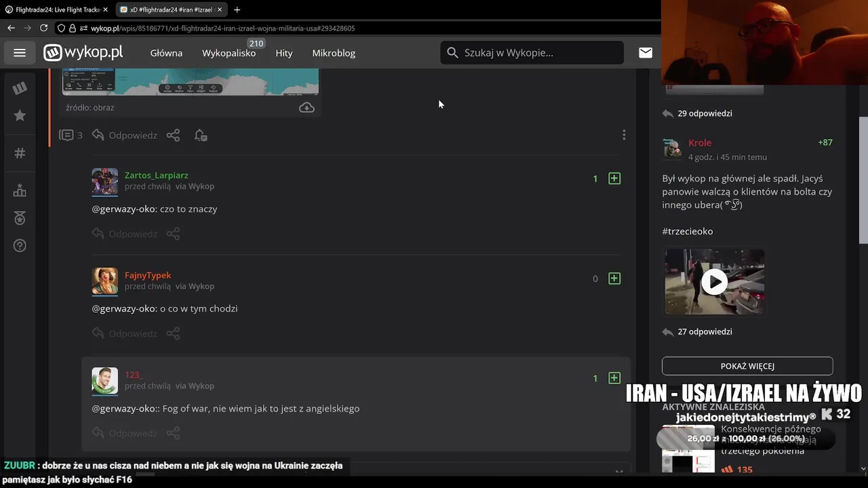Screen dimensions: 868x488
Task: Reload the page with the browser refresh button
Action: pos(43,28)
